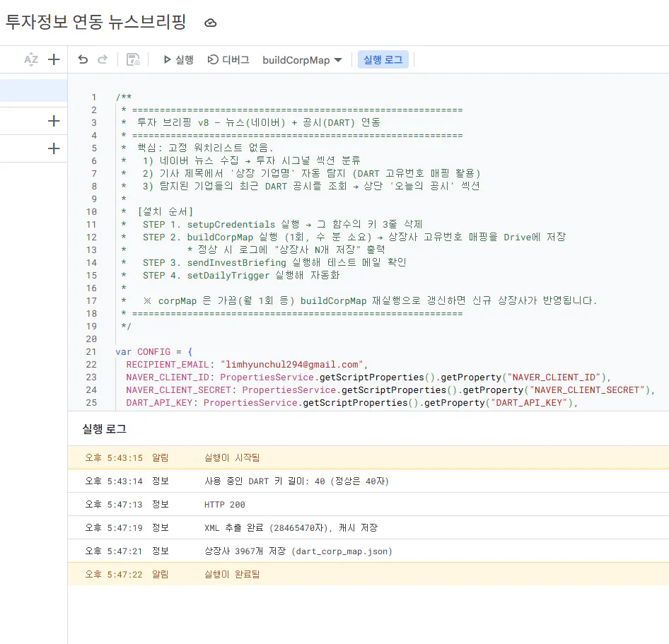Click log entry 실행이 완료됨
This screenshot has height=644, width=669.
368,574
